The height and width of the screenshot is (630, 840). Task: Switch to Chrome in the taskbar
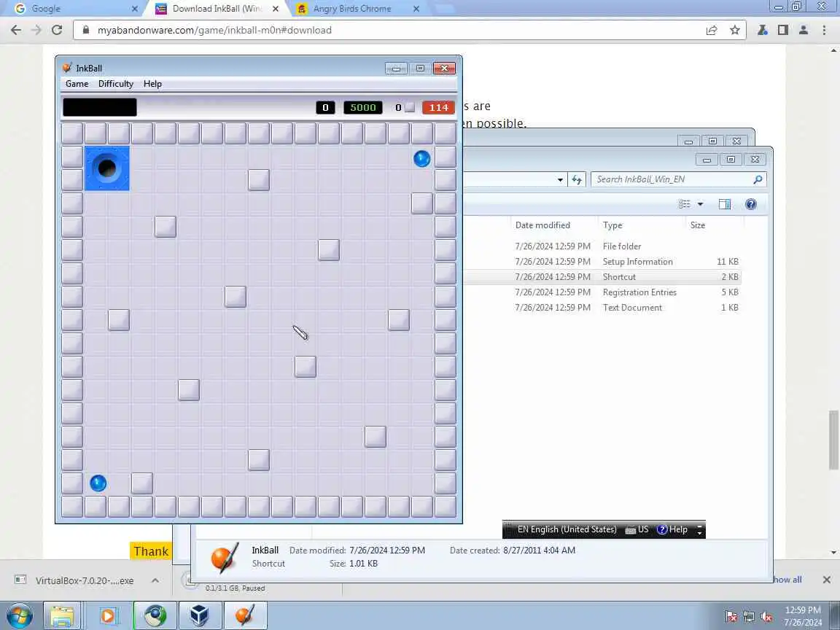[x=155, y=615]
